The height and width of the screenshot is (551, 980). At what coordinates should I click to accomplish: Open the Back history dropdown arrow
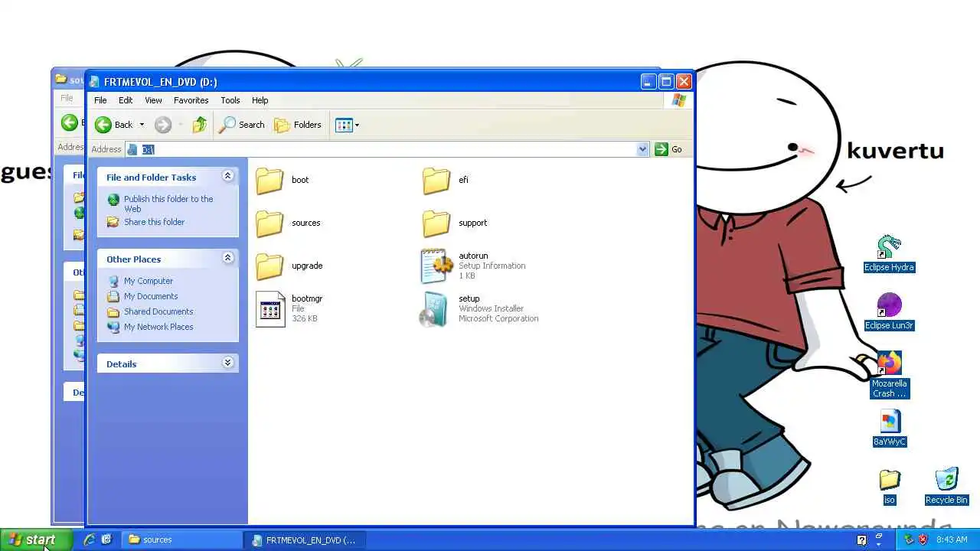(x=142, y=125)
